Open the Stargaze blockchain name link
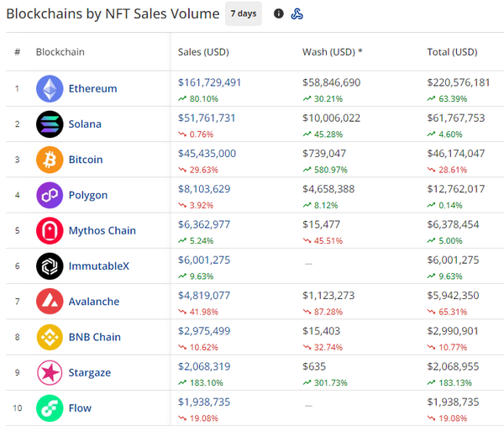This screenshot has height=426, width=504. [90, 372]
